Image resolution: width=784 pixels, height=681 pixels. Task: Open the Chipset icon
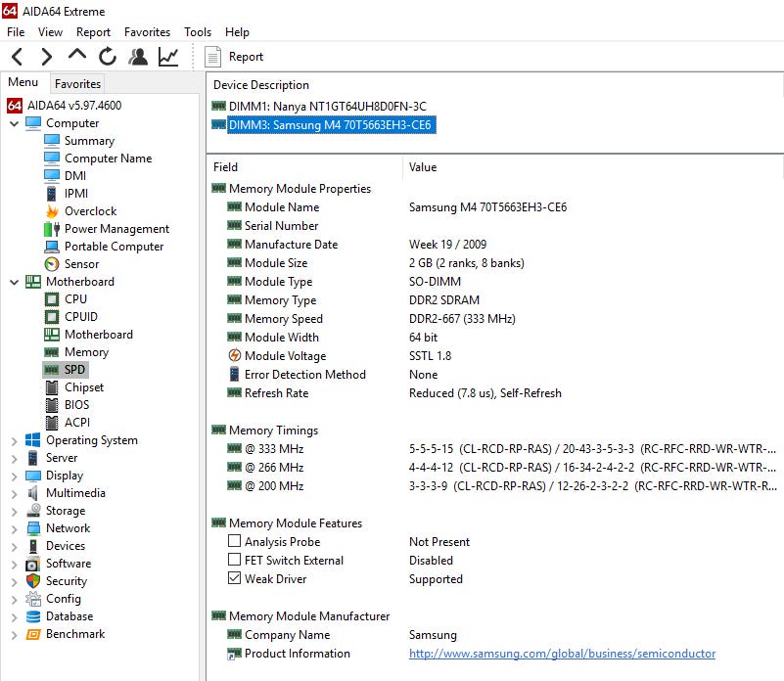pos(52,387)
